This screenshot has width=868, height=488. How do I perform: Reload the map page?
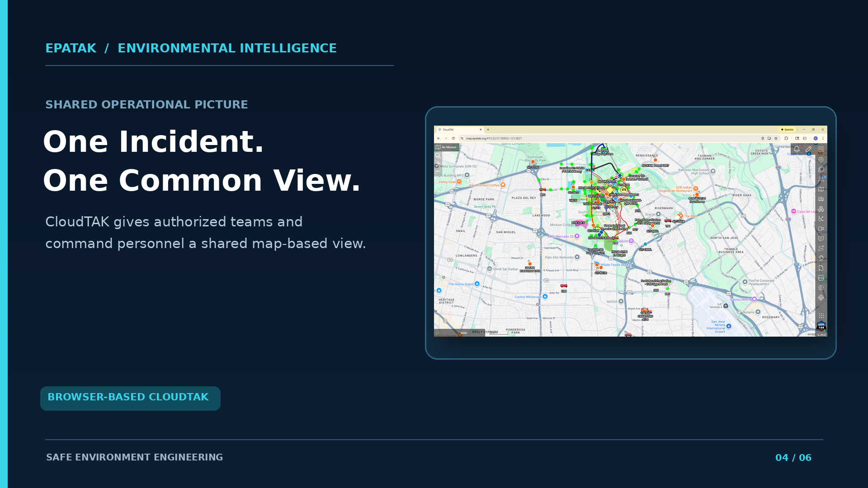pos(453,138)
